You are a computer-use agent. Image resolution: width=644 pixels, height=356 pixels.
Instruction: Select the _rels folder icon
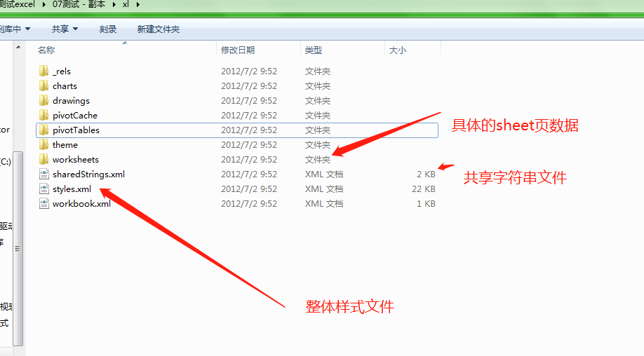click(x=44, y=71)
